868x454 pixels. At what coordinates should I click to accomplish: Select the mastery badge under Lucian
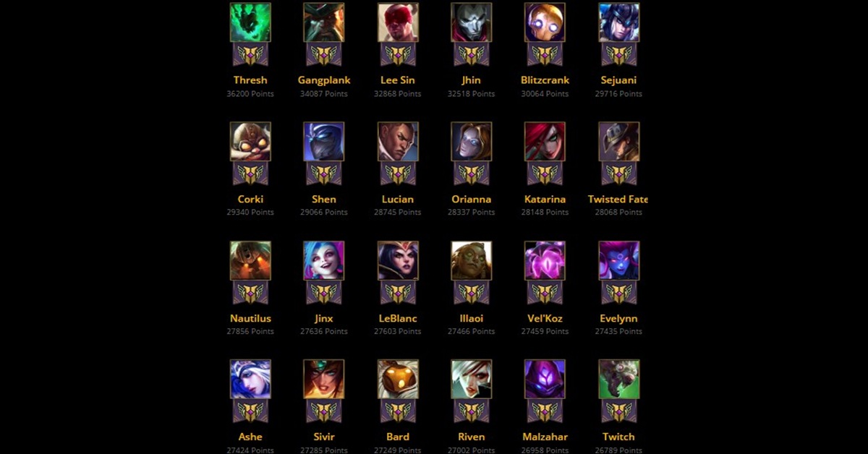click(x=398, y=174)
